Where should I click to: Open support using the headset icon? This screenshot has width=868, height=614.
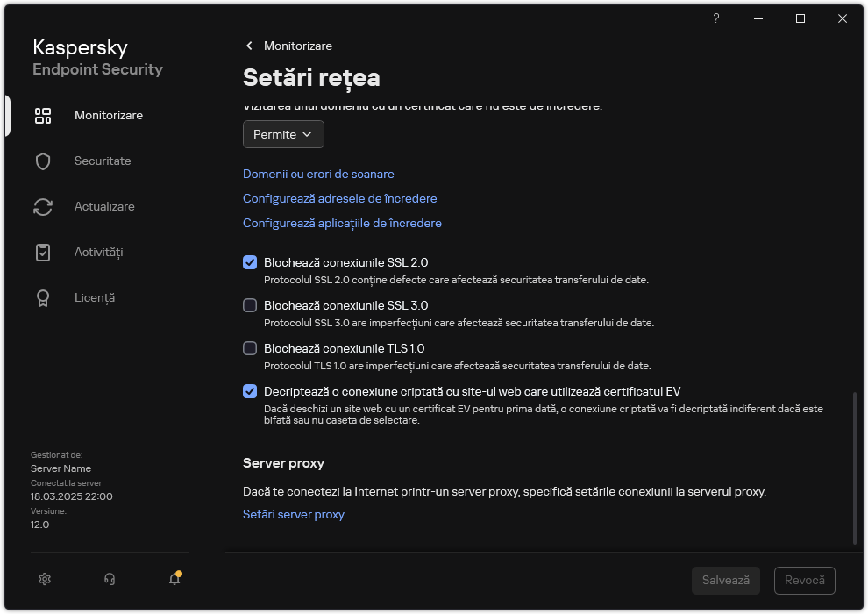coord(109,579)
